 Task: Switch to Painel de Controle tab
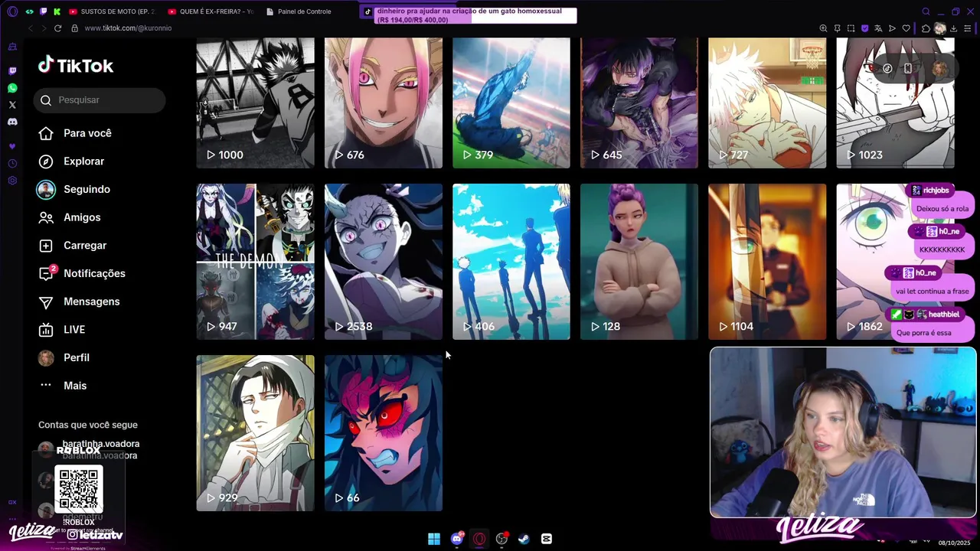point(299,11)
